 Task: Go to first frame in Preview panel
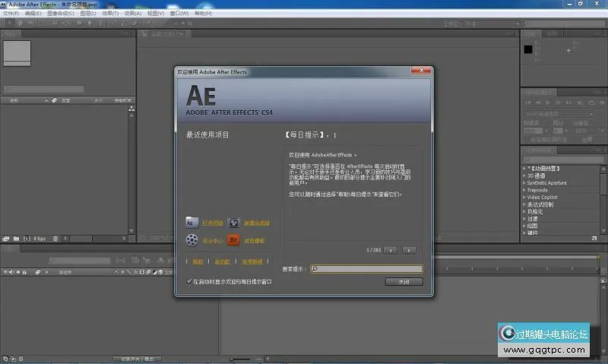click(527, 103)
